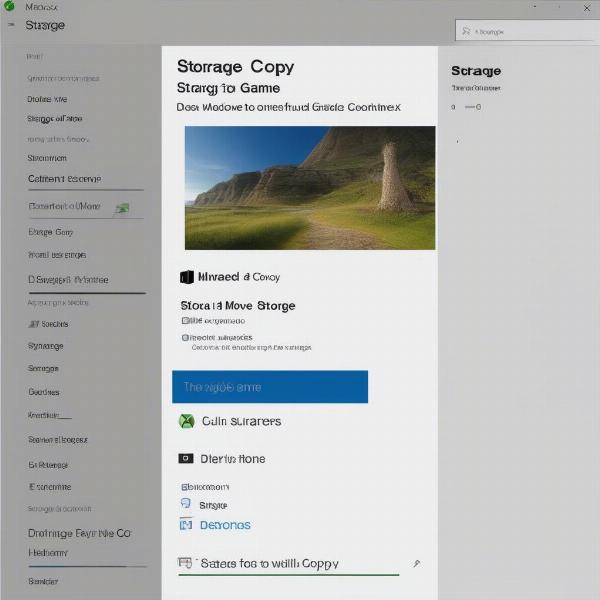The height and width of the screenshot is (600, 600).
Task: Select 'Stargge oll'aroe' in the sidebar
Action: pyautogui.click(x=55, y=119)
